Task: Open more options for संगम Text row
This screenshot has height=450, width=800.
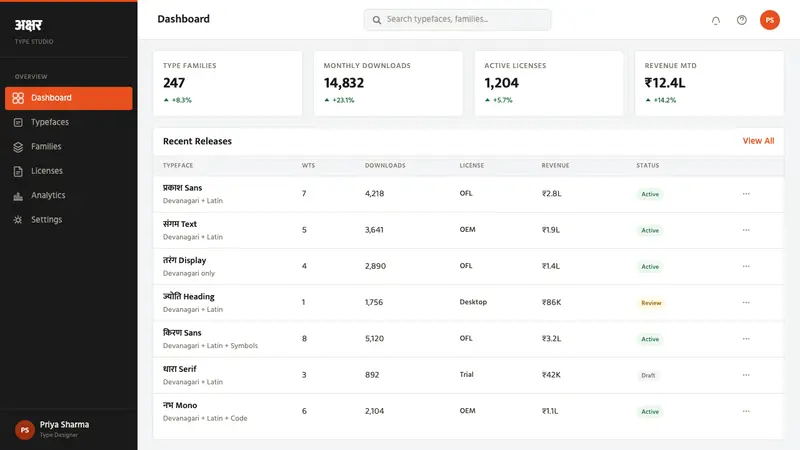Action: click(746, 230)
